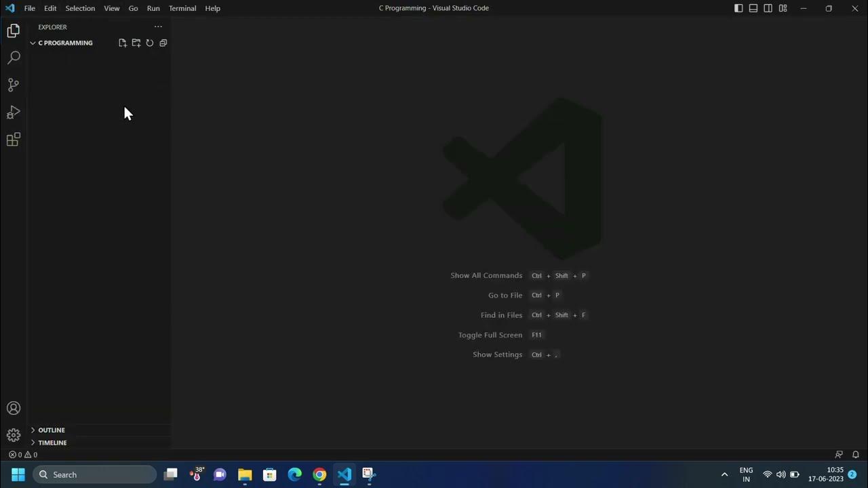The width and height of the screenshot is (868, 488).
Task: Open the Source Control view
Action: click(14, 85)
